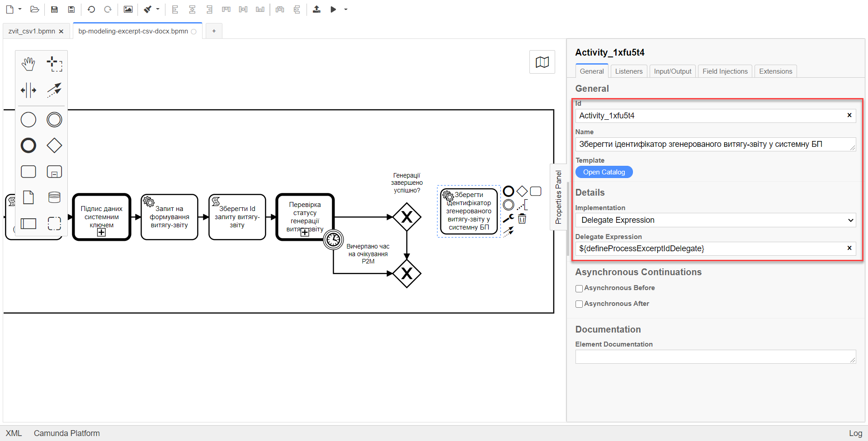
Task: Create a gateway from palette
Action: coord(54,145)
